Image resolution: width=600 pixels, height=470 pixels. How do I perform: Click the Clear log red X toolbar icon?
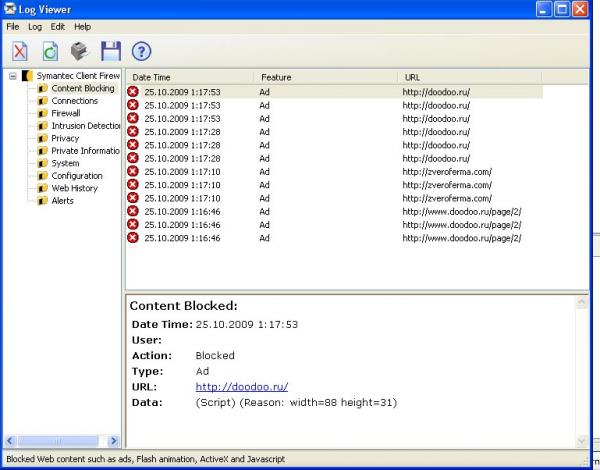click(20, 51)
